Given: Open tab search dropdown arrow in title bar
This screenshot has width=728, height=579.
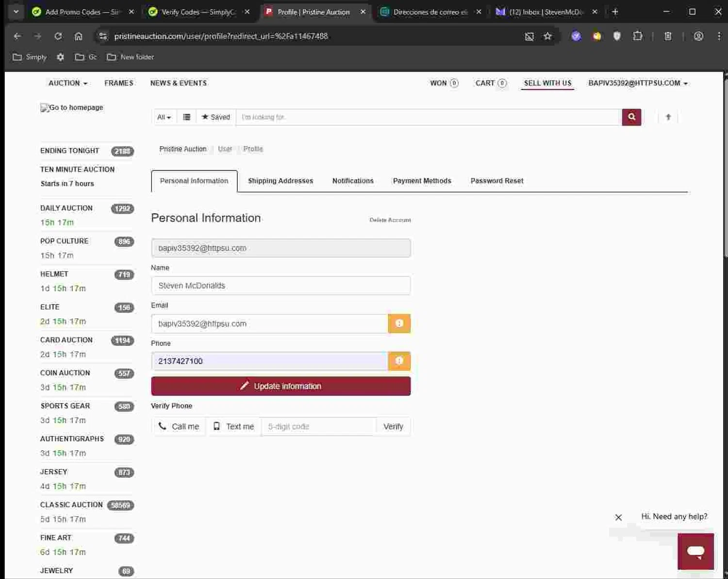Looking at the screenshot, I should tap(16, 12).
